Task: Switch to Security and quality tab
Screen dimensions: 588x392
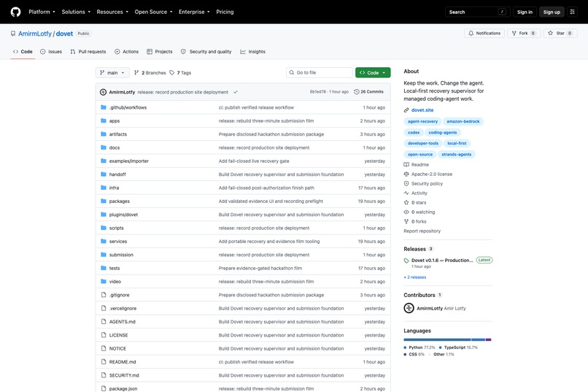Action: [206, 52]
